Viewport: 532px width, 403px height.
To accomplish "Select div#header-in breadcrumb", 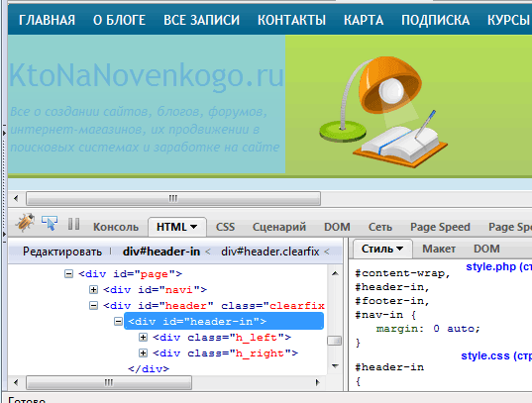I will (161, 252).
